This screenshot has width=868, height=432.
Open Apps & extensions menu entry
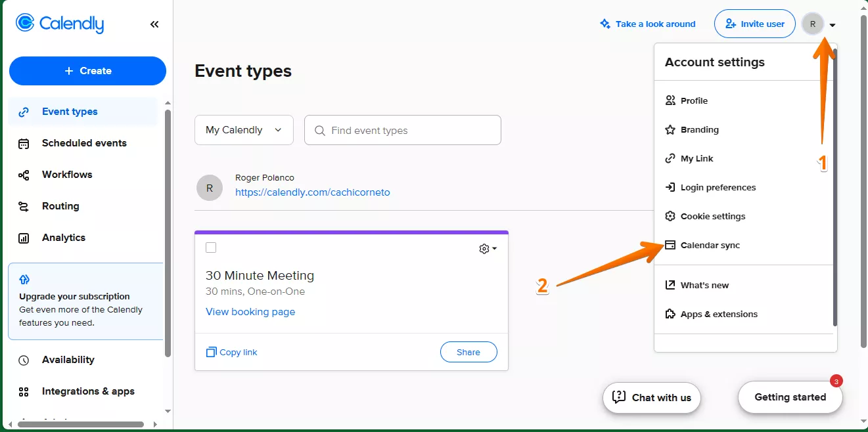click(718, 314)
